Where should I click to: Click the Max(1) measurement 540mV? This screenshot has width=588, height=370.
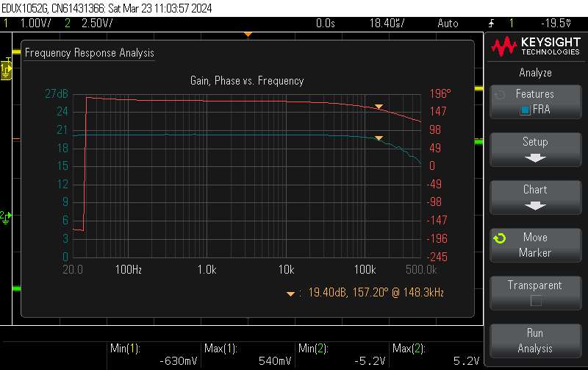click(x=274, y=361)
